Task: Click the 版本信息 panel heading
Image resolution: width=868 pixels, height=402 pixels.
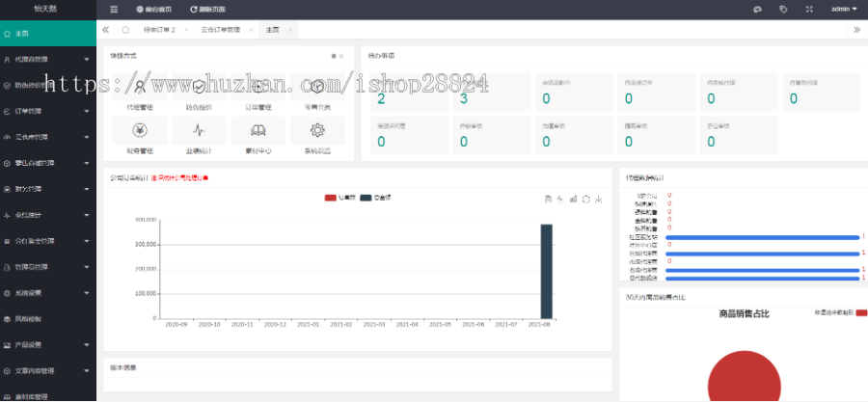Action: click(123, 367)
